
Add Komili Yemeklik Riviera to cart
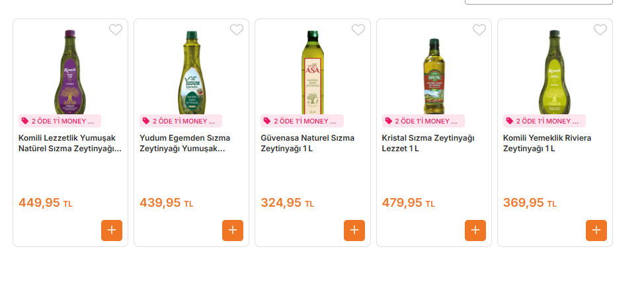[x=596, y=231]
